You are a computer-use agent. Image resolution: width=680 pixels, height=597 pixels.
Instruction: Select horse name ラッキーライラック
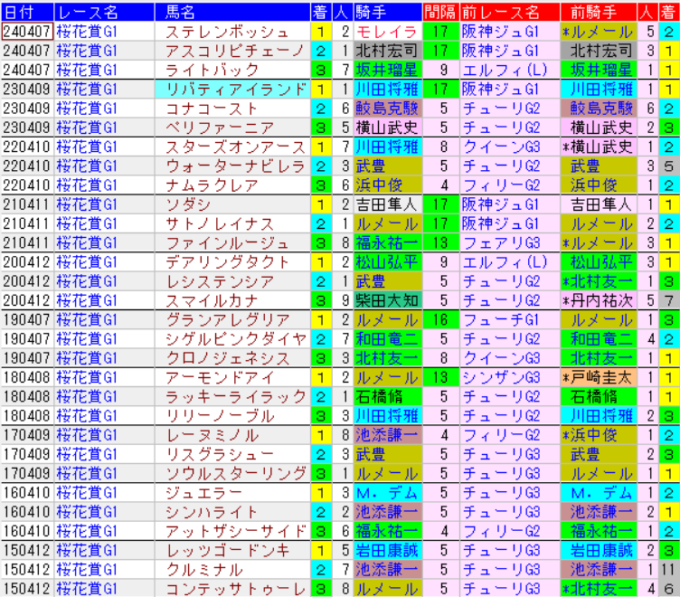click(236, 397)
